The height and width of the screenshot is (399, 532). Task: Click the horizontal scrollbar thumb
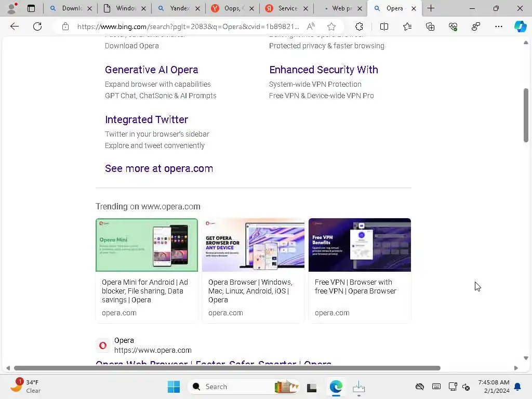227,368
